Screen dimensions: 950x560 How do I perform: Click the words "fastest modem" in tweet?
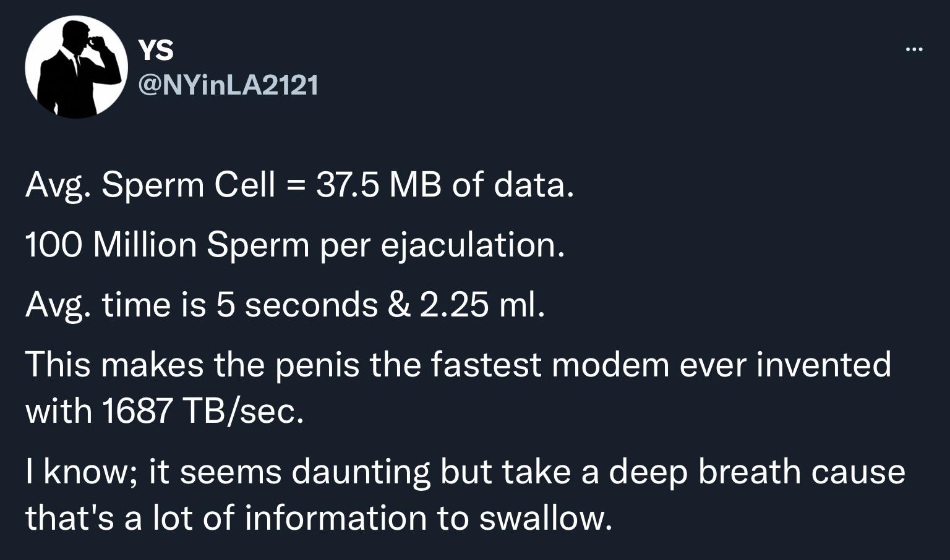tap(550, 364)
